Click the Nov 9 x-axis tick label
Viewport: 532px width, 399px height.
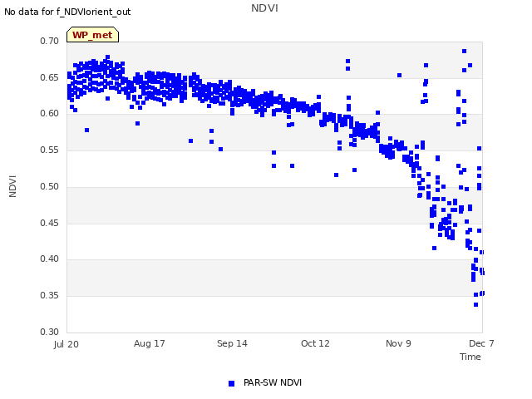point(398,343)
